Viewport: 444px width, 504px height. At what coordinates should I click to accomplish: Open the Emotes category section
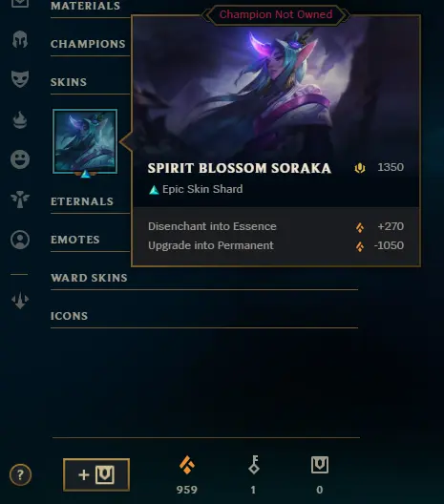point(74,240)
